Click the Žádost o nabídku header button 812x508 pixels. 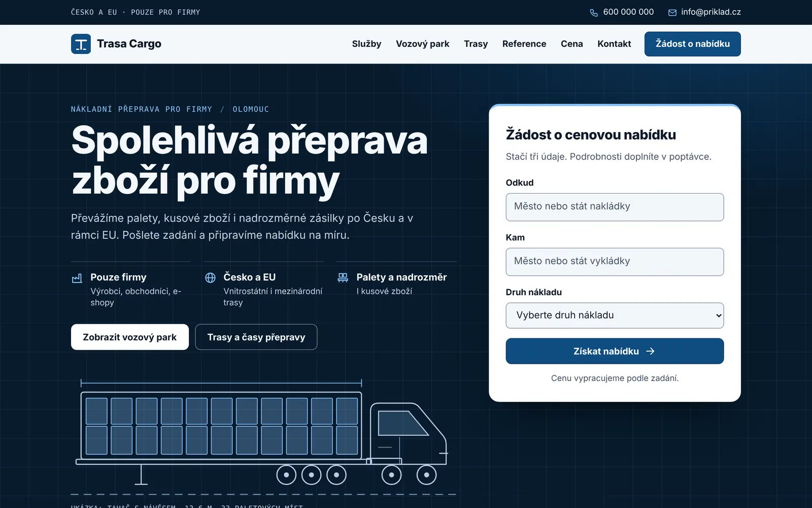point(692,44)
